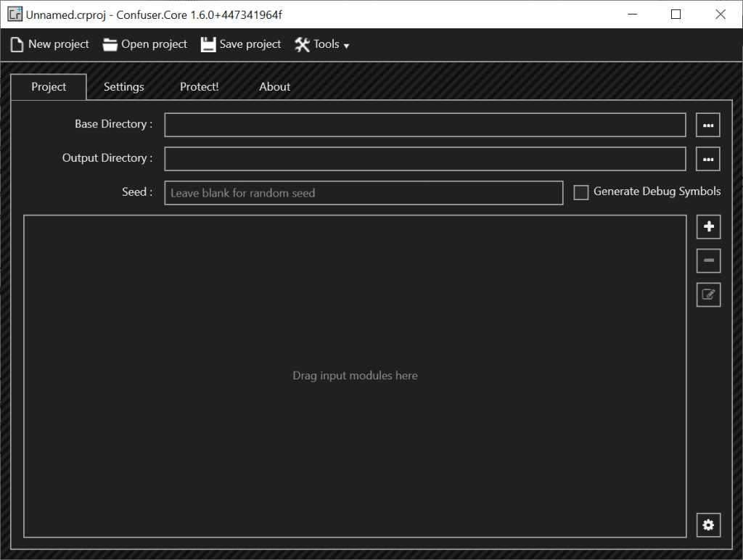This screenshot has width=743, height=560.
Task: Click the New project document icon
Action: tap(17, 44)
